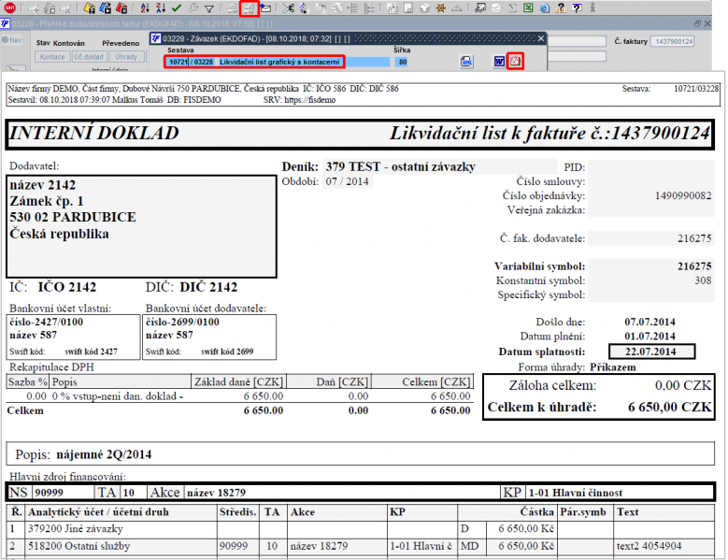Close the Závazek dialog window
Screen dimensions: 728x560
click(541, 38)
